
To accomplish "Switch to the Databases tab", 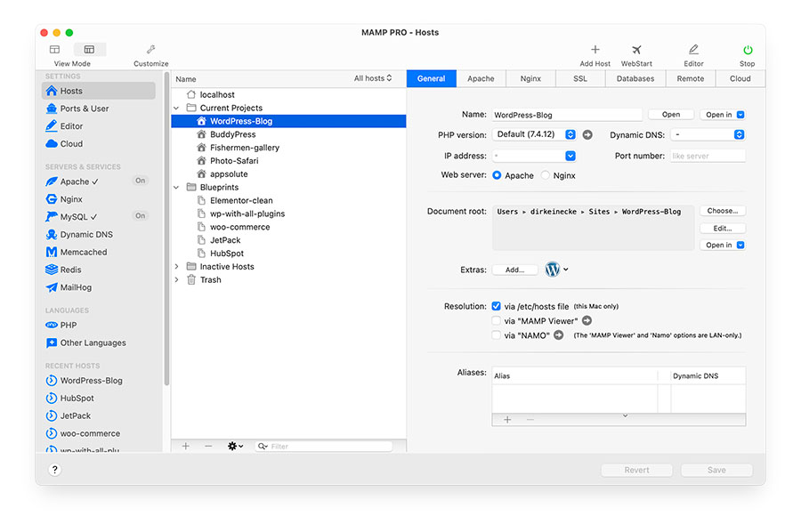I will point(635,78).
